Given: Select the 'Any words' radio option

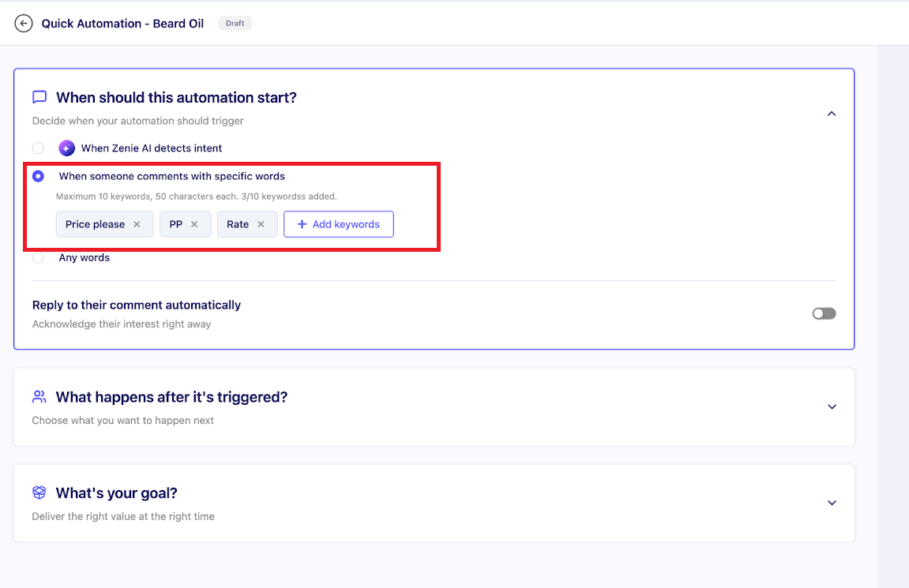Looking at the screenshot, I should coord(38,257).
